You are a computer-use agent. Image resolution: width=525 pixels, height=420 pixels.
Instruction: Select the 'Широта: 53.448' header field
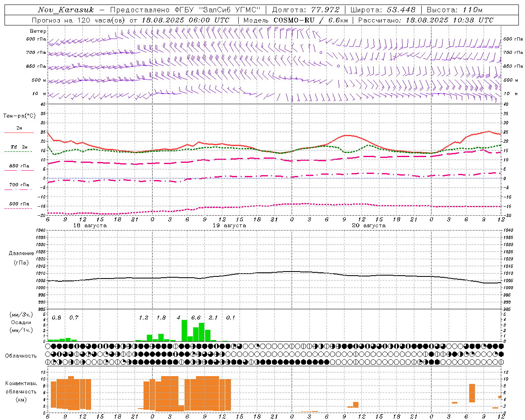[383, 10]
